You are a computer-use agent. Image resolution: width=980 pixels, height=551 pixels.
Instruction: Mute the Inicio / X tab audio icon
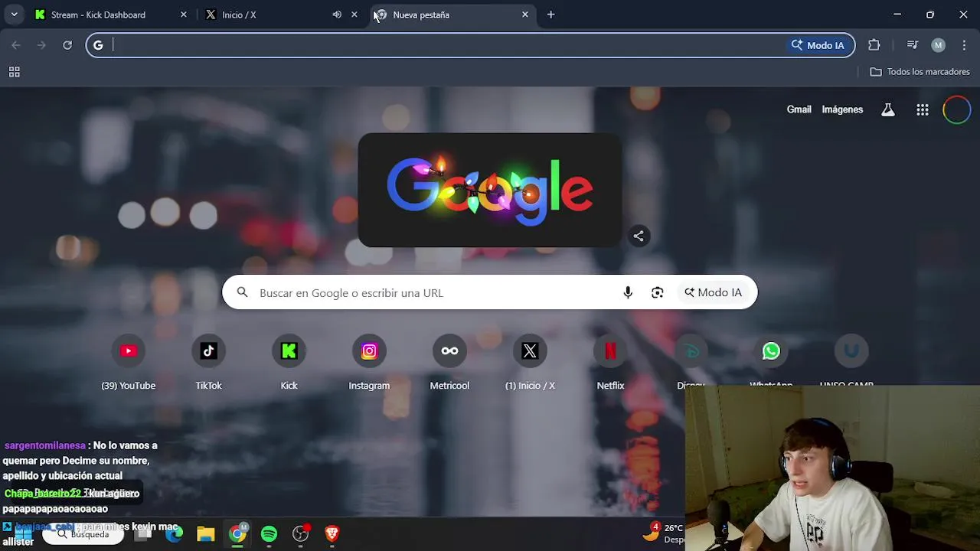click(x=337, y=15)
